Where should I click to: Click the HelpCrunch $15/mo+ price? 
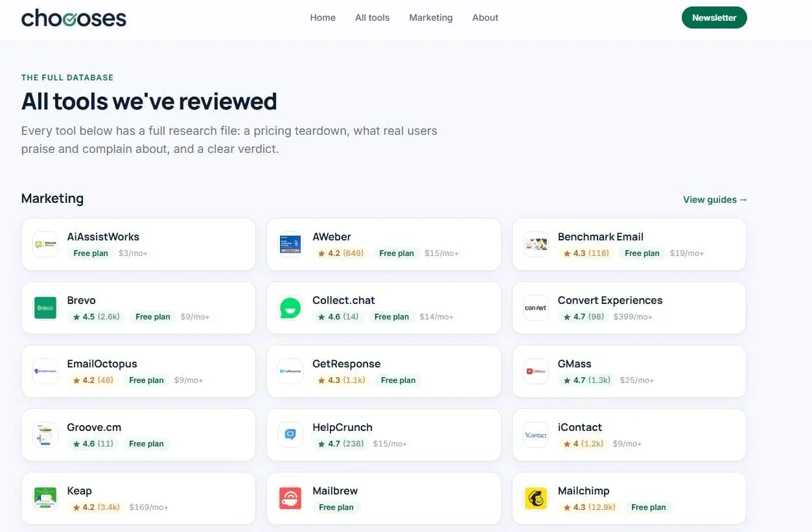coord(390,444)
